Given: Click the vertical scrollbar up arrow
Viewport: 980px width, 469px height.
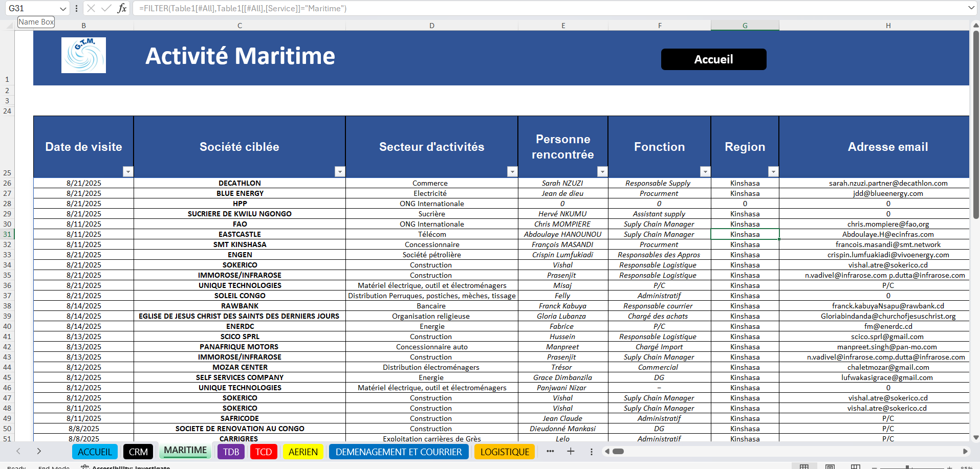Looking at the screenshot, I should 976,25.
